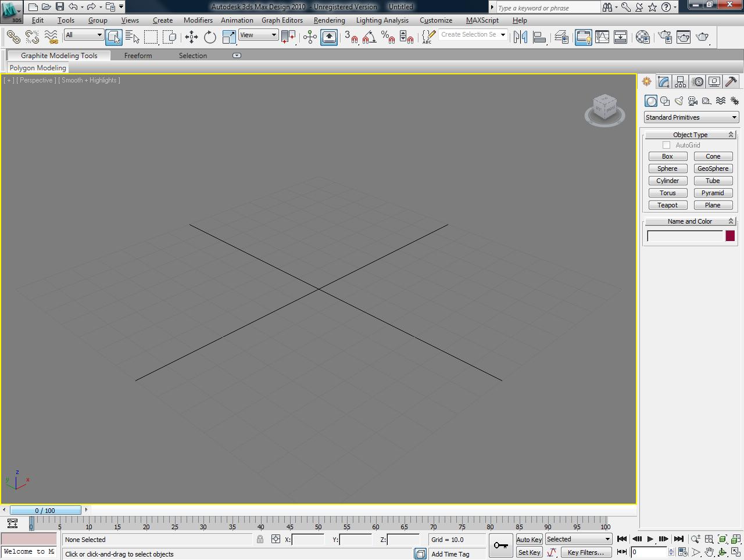Click the object color swatch
This screenshot has width=744, height=560.
pos(730,236)
